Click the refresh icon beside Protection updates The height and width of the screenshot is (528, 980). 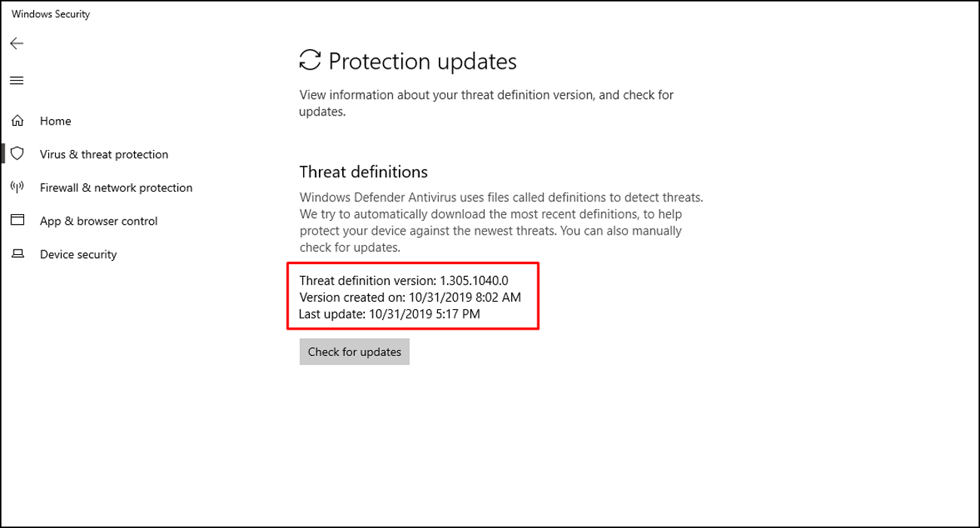tap(310, 60)
